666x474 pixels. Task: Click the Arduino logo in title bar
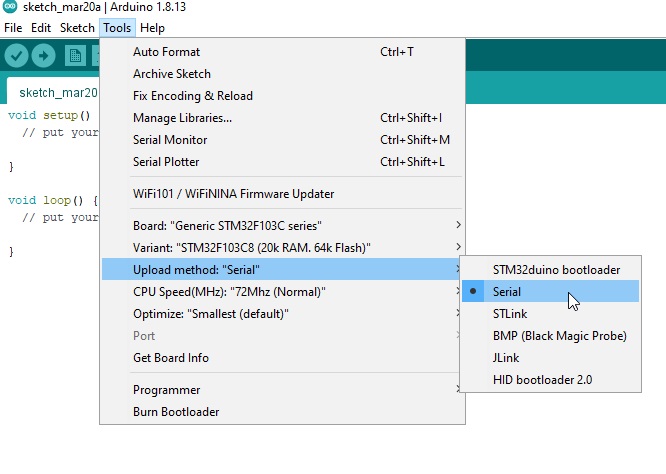(x=10, y=6)
